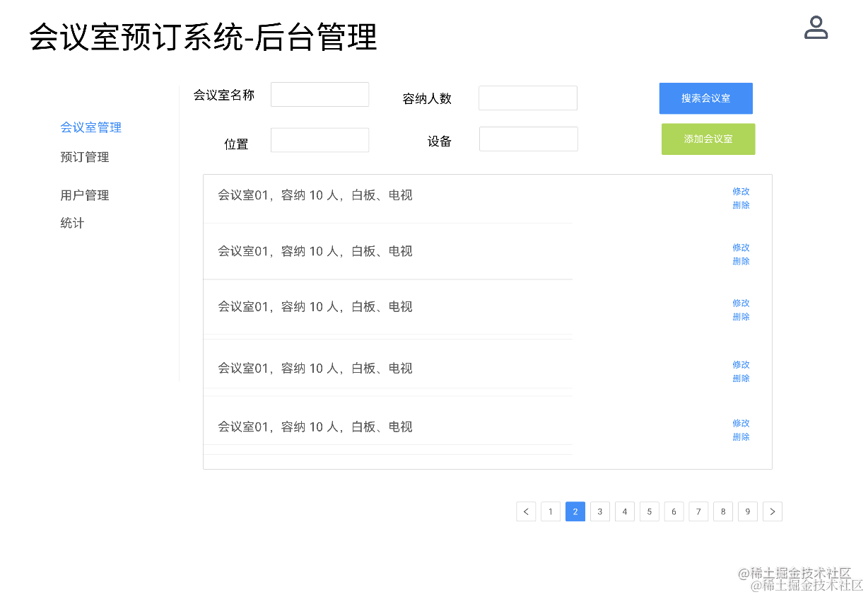Go to page 5
Viewport: 868px width, 597px height.
pos(650,511)
